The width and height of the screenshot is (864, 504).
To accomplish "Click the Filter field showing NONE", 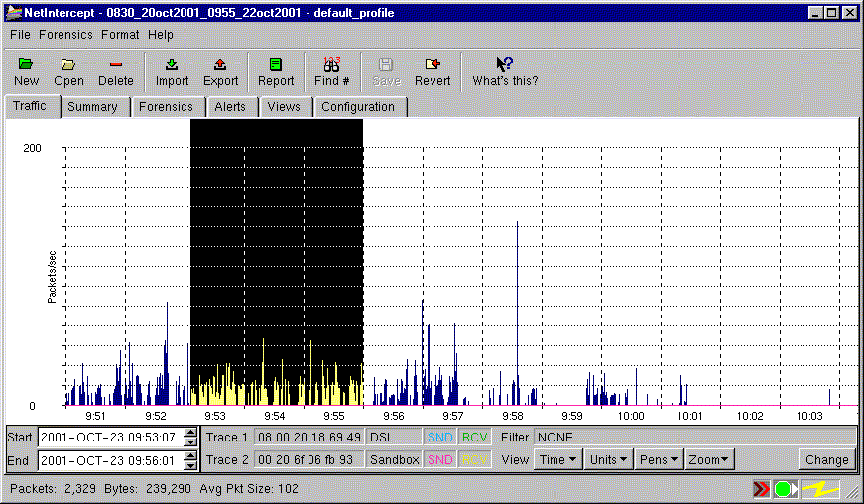I will coord(694,438).
